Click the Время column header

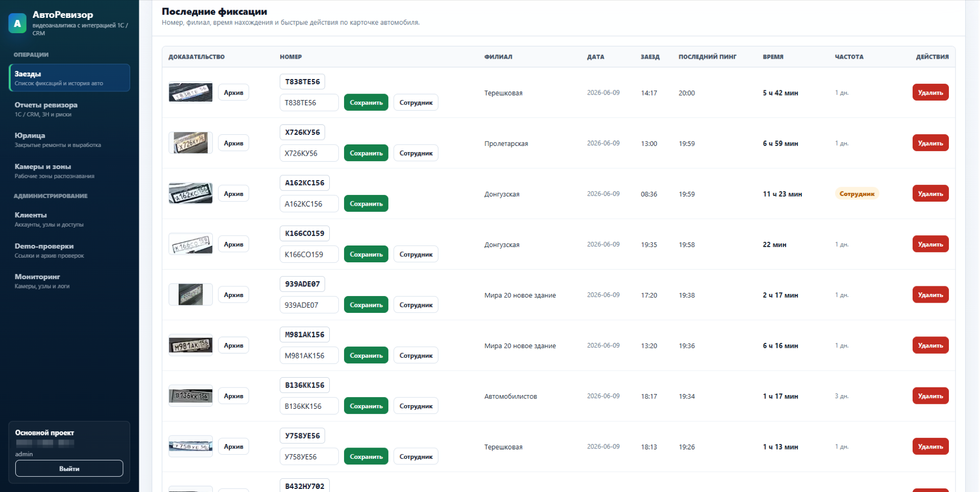pyautogui.click(x=773, y=57)
